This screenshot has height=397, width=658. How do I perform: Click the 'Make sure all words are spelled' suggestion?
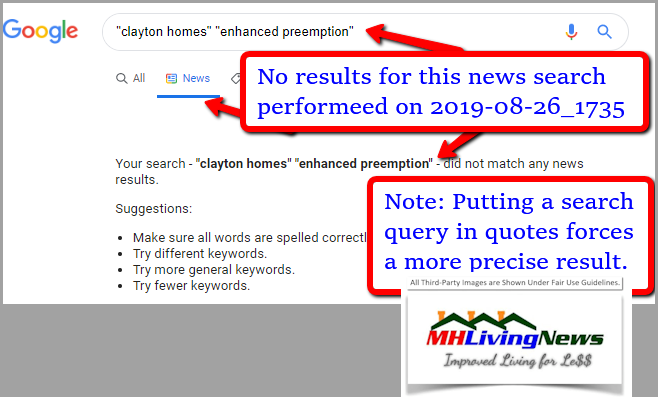[250, 238]
